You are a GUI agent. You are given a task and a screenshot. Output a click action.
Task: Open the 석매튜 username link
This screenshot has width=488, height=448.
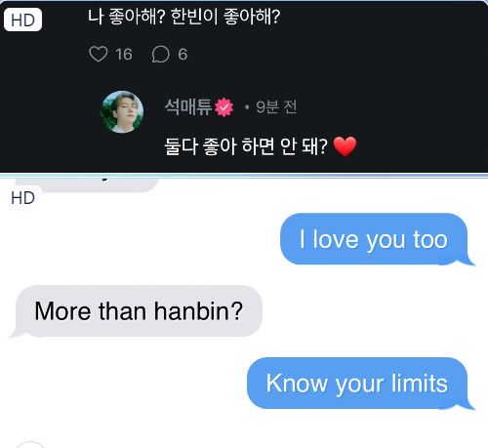pos(188,107)
